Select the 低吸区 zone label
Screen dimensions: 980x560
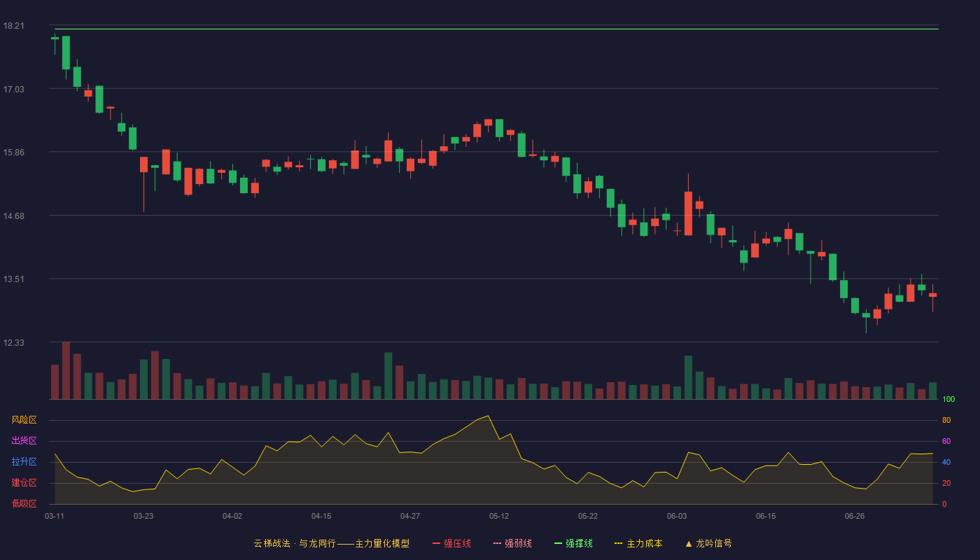[x=24, y=504]
